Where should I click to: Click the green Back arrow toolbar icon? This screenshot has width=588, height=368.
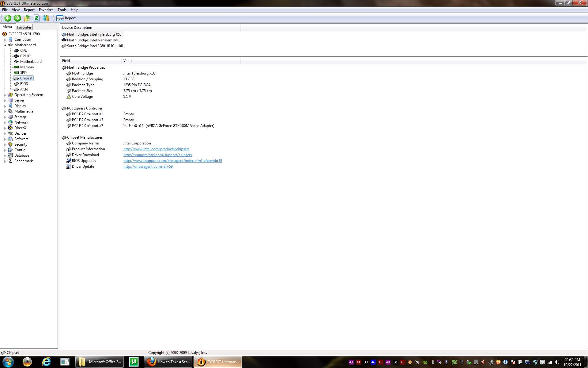(8, 18)
